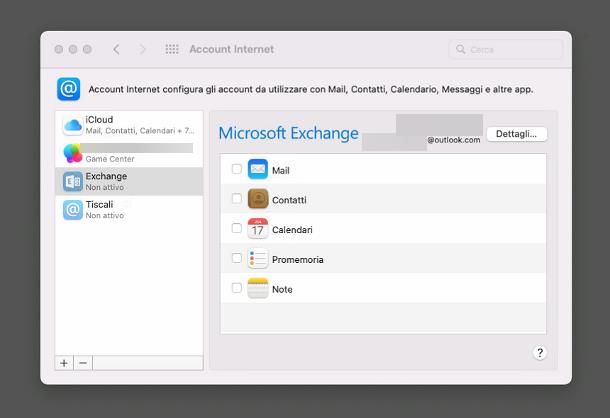Click the Microsoft Exchange heading
The width and height of the screenshot is (610, 418).
click(289, 133)
